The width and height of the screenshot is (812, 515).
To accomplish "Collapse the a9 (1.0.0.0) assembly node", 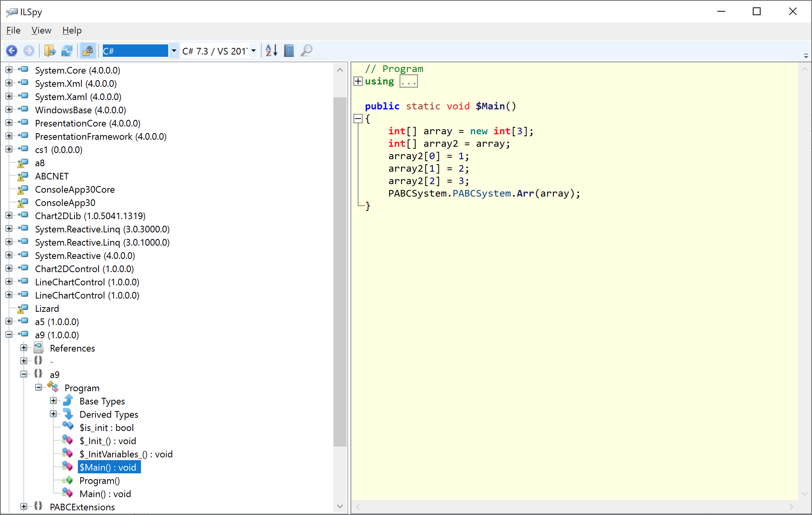I will (9, 334).
